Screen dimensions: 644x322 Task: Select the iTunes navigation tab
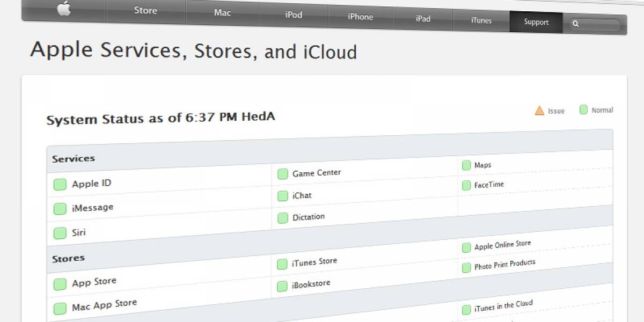pyautogui.click(x=481, y=20)
